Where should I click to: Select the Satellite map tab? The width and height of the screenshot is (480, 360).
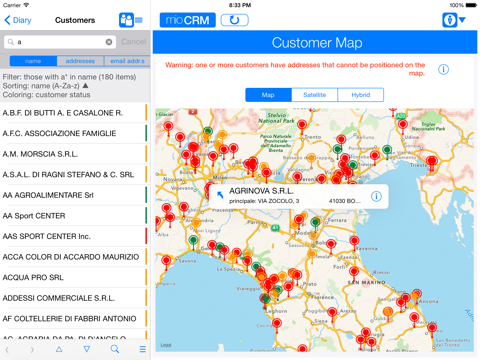point(315,95)
